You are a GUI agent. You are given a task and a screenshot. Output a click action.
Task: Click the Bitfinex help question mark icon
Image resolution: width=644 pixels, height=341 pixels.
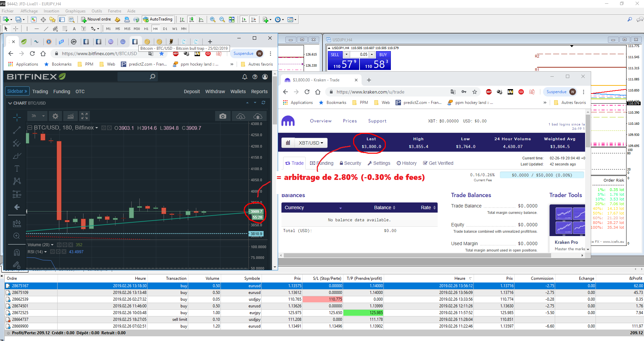click(255, 77)
